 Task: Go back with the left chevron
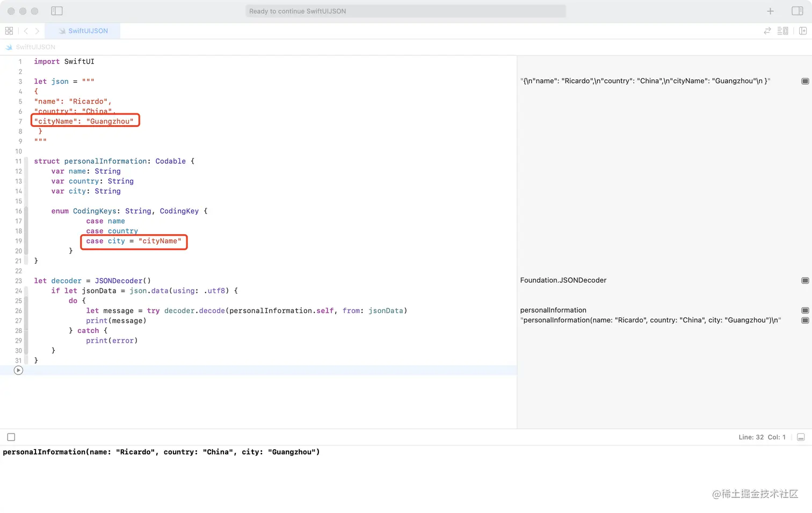pyautogui.click(x=26, y=31)
